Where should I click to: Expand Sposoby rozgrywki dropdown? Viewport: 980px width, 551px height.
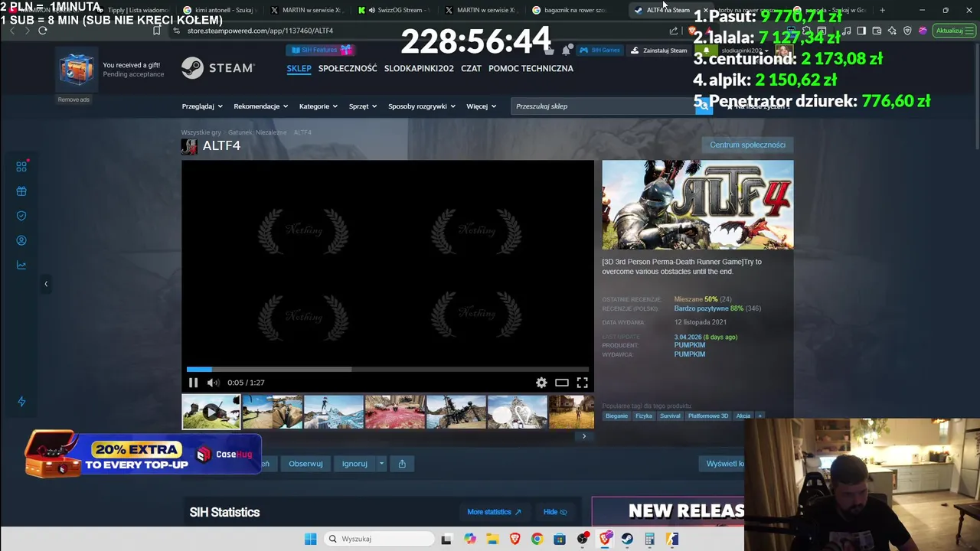(x=422, y=106)
